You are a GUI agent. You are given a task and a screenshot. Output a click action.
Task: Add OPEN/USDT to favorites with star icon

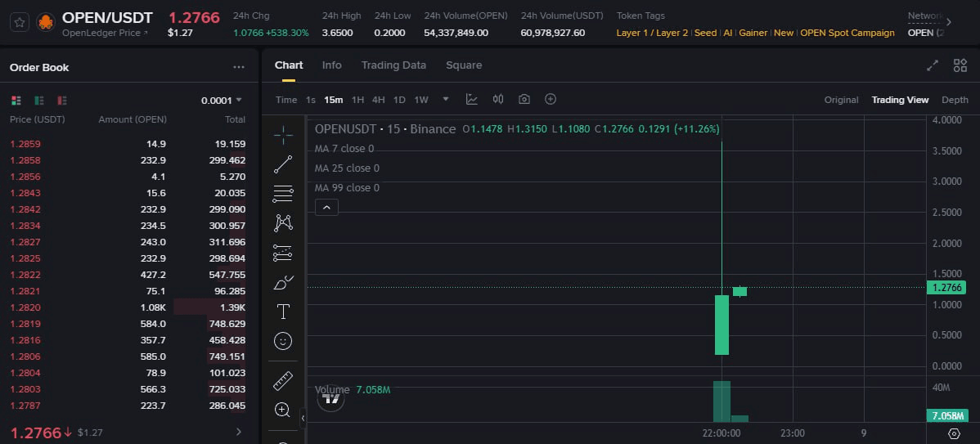tap(20, 22)
